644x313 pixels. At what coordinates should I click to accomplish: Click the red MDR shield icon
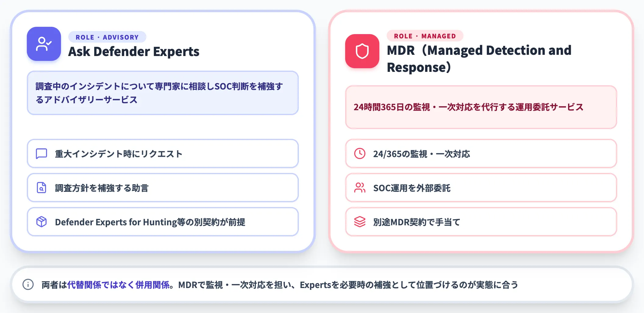(x=362, y=51)
